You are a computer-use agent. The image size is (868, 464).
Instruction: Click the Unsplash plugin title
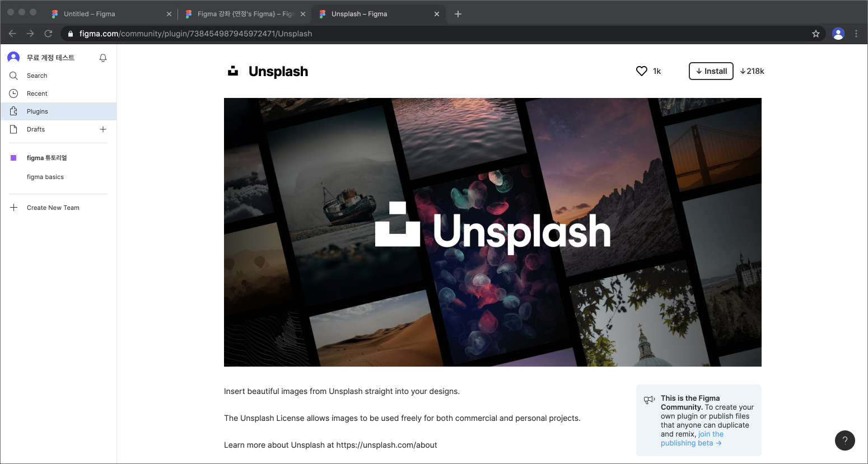(x=278, y=71)
